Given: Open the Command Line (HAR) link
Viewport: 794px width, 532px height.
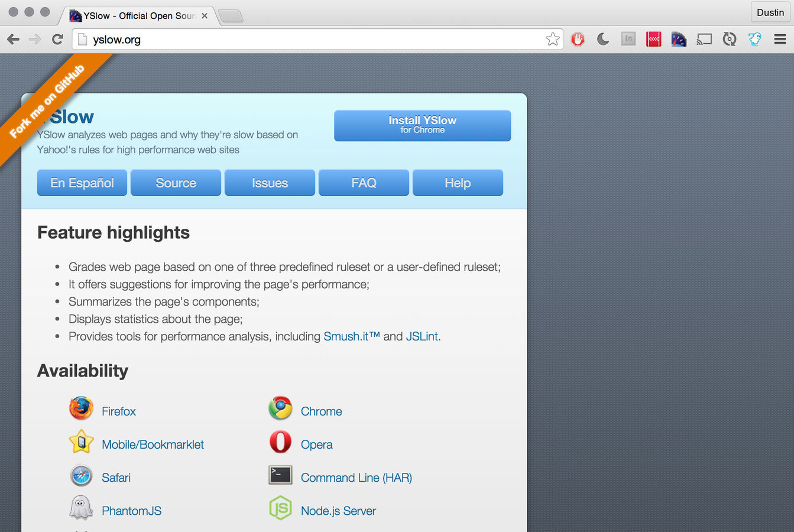Looking at the screenshot, I should coord(357,478).
